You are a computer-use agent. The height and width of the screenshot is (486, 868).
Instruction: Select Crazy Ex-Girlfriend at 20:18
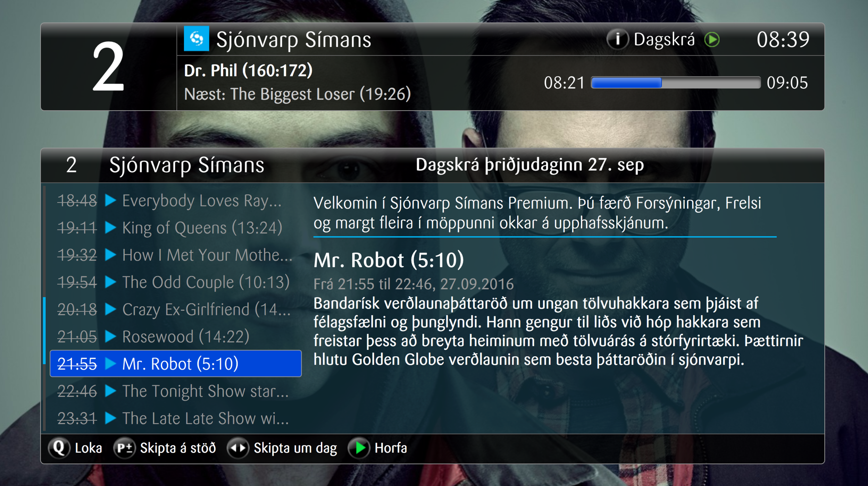click(x=176, y=309)
